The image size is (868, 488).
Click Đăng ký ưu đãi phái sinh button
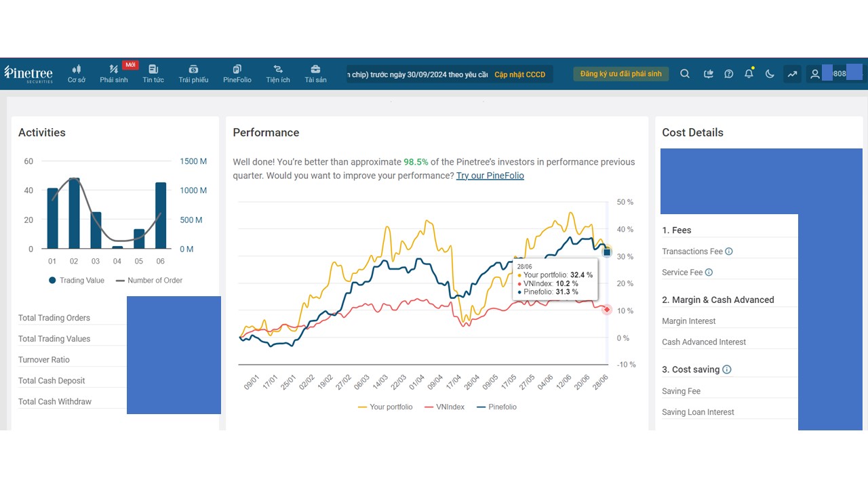point(621,74)
